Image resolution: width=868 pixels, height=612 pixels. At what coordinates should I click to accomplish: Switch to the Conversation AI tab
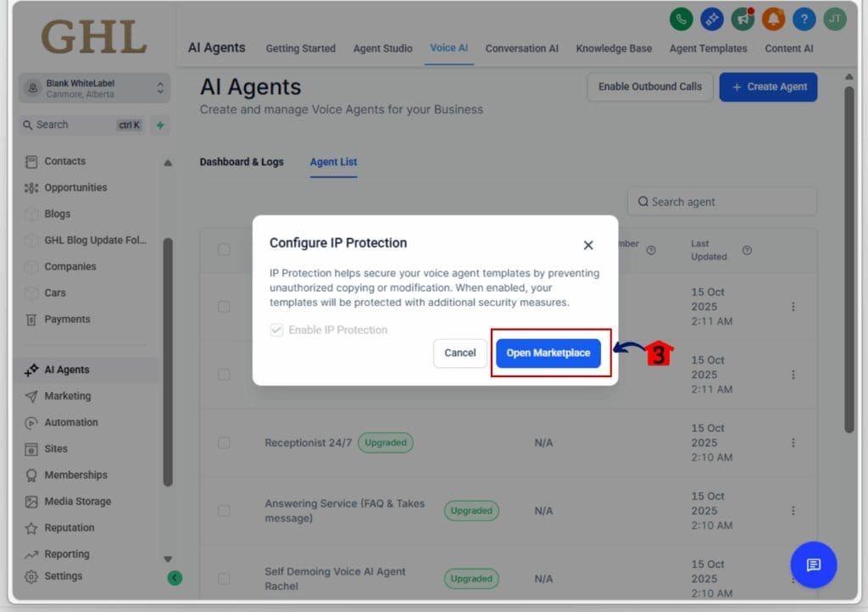pos(521,48)
